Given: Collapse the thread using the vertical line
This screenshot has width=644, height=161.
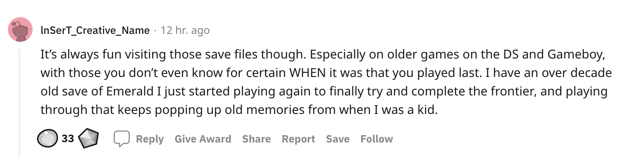Looking at the screenshot, I should pos(19,103).
